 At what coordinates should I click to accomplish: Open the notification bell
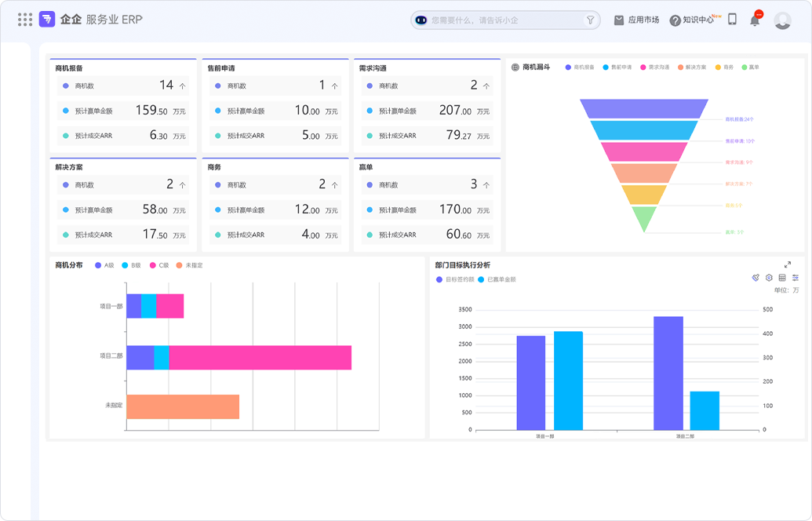(755, 20)
